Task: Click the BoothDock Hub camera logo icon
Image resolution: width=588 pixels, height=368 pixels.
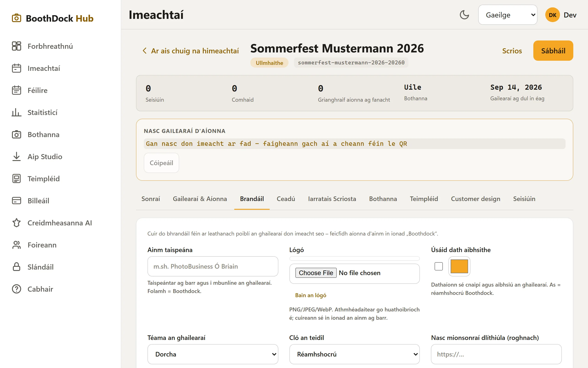Action: 17,18
